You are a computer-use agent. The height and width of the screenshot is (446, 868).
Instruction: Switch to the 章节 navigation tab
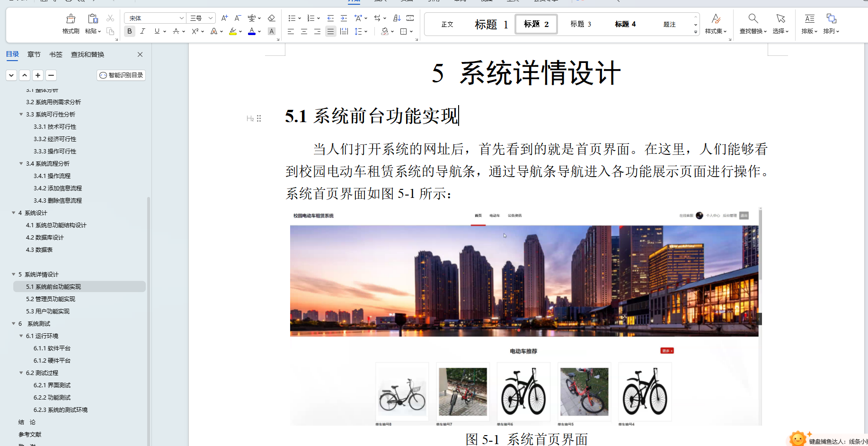tap(34, 54)
